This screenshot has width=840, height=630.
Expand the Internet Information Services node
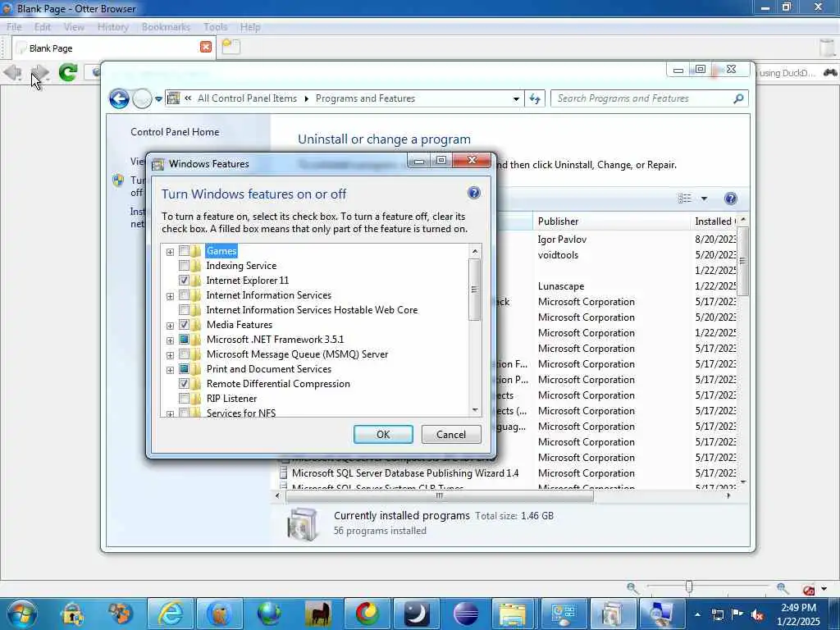coord(170,296)
